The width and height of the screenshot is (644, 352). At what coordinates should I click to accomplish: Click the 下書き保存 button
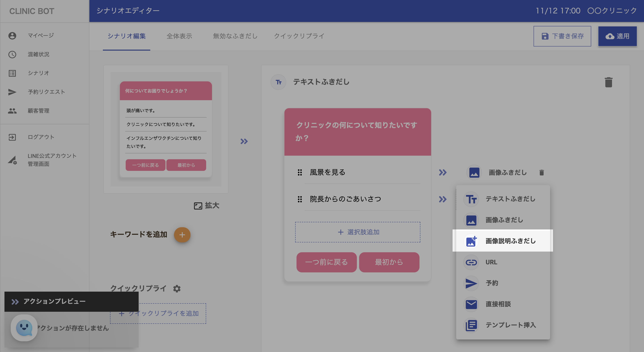(562, 36)
